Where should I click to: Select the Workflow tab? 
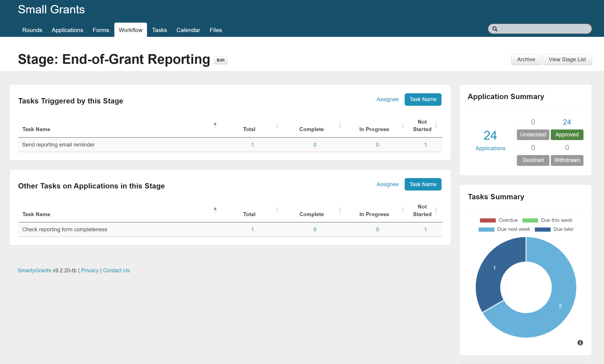tap(130, 30)
